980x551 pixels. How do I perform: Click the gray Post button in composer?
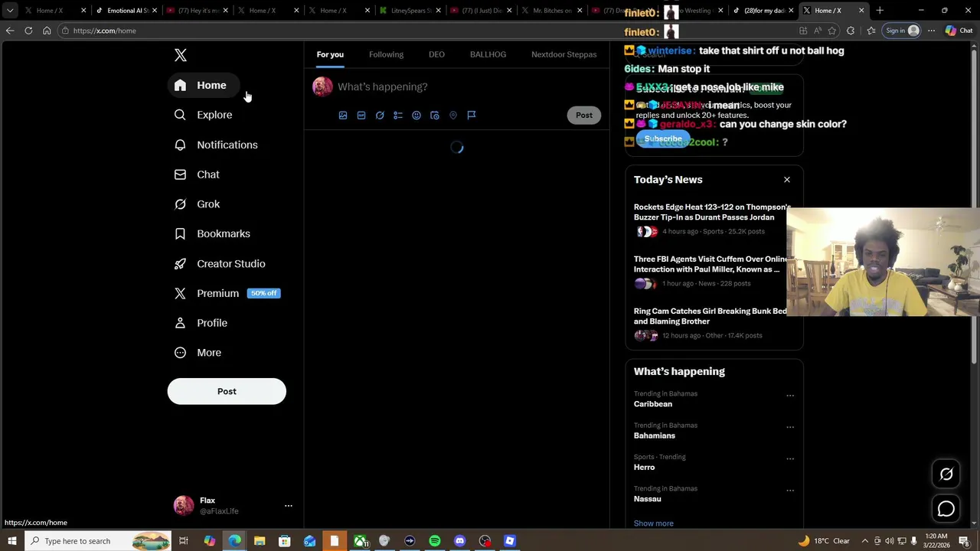(x=584, y=115)
